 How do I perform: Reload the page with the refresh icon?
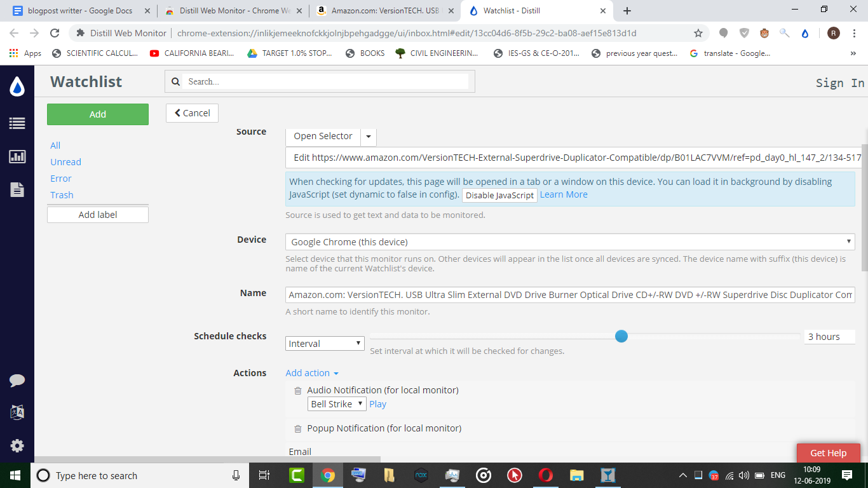pos(55,33)
